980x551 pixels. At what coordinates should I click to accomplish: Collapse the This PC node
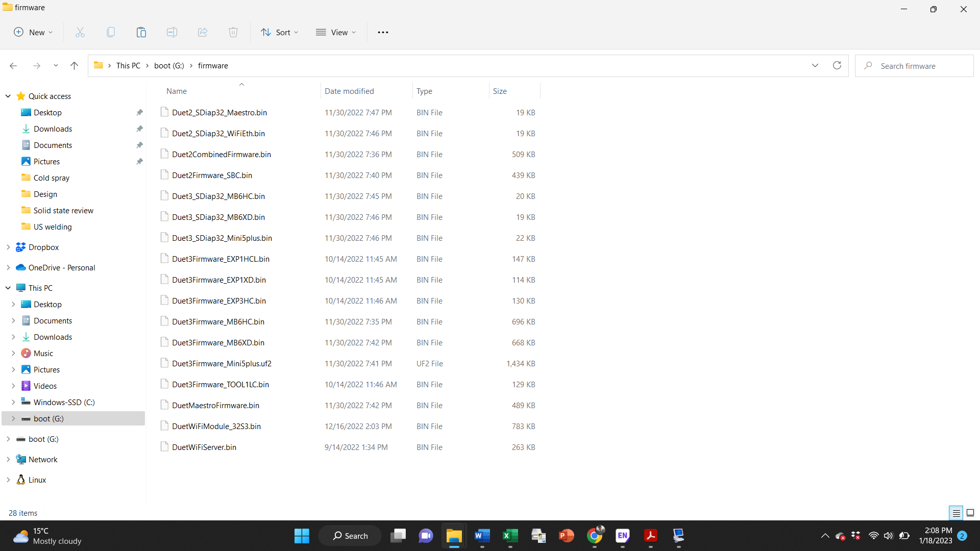click(x=8, y=288)
